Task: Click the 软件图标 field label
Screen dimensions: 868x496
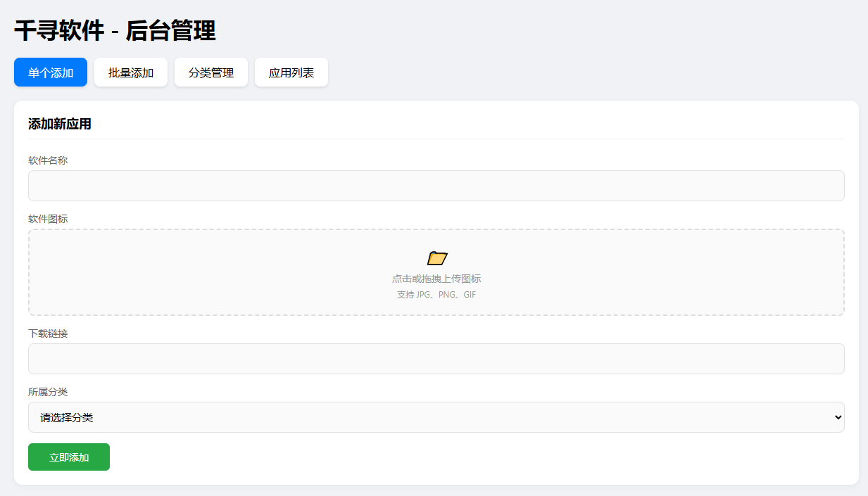Action: coord(48,219)
